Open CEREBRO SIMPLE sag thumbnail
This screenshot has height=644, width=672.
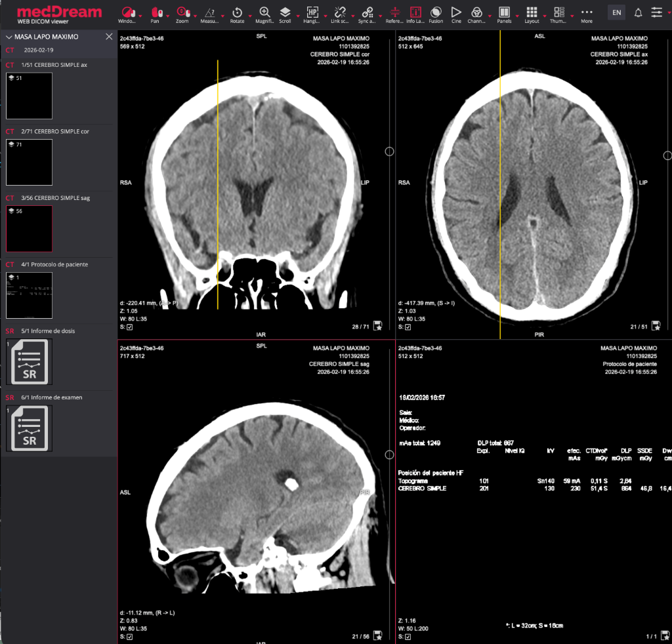tap(29, 229)
